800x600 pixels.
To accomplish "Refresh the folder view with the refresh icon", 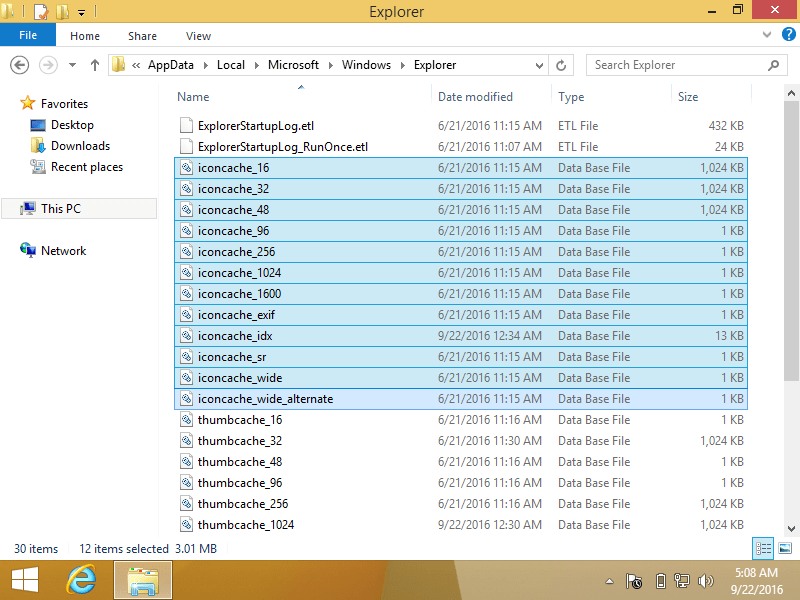I will click(x=560, y=64).
